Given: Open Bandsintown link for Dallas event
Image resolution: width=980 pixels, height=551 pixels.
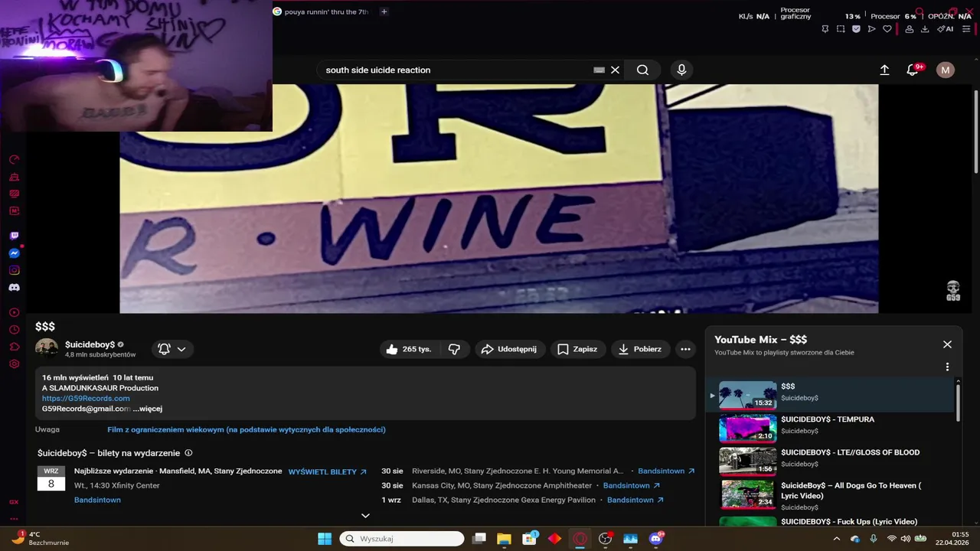Looking at the screenshot, I should point(635,500).
